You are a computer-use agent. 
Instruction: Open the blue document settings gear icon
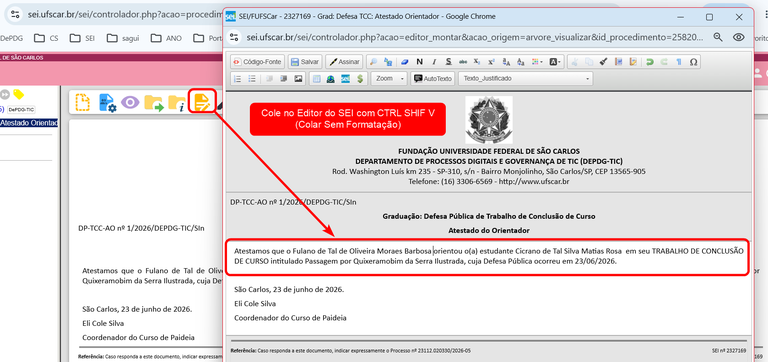point(107,102)
